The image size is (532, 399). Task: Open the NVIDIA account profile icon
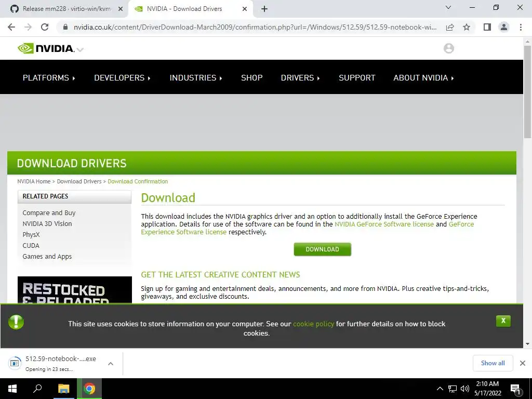(448, 48)
